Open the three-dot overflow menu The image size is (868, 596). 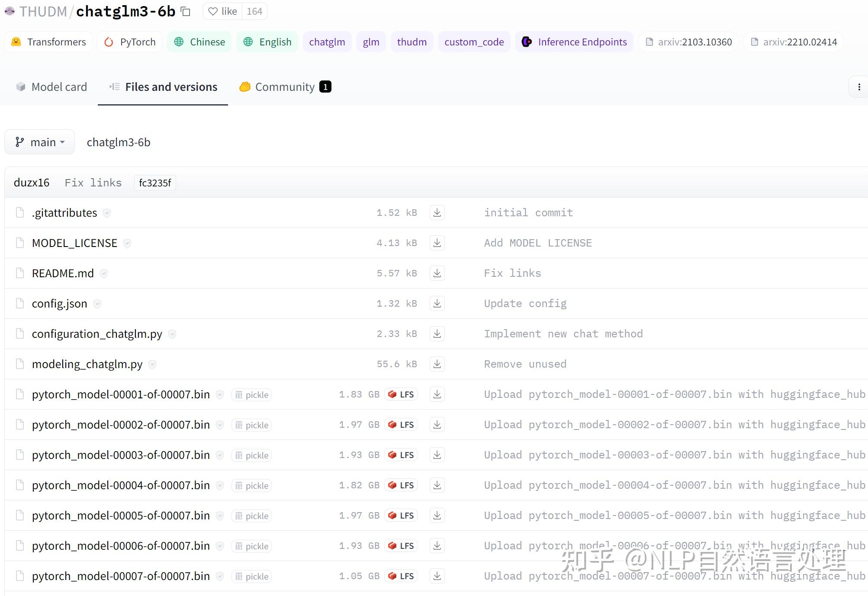859,87
